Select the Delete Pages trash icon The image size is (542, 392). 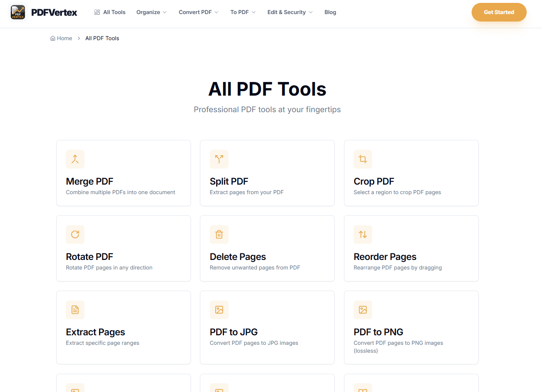point(219,234)
